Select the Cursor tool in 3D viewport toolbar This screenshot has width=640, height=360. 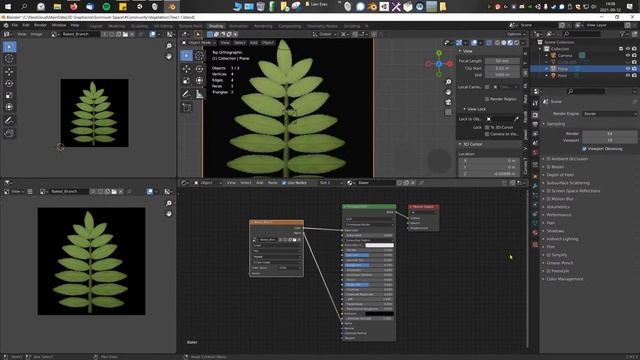pos(199,56)
